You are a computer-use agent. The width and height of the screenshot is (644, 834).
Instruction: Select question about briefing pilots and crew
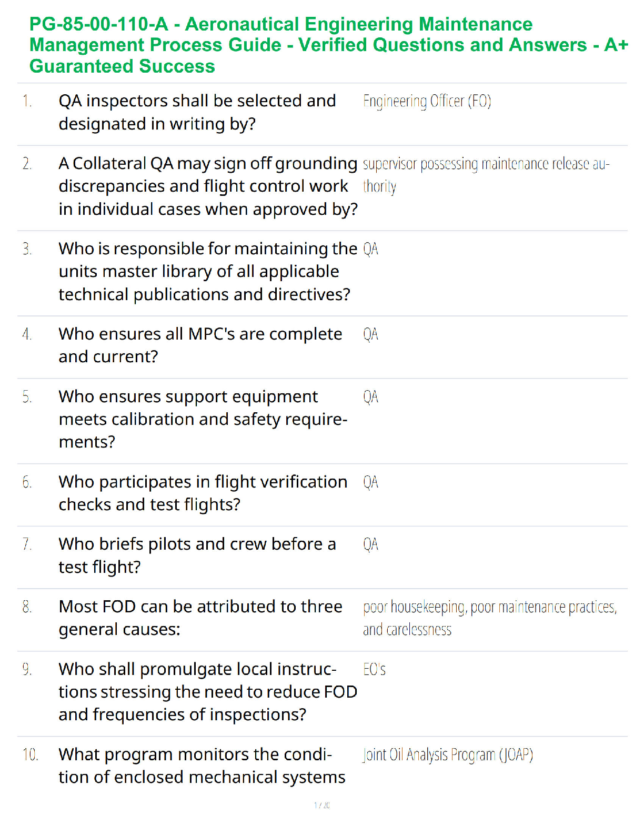coord(197,555)
